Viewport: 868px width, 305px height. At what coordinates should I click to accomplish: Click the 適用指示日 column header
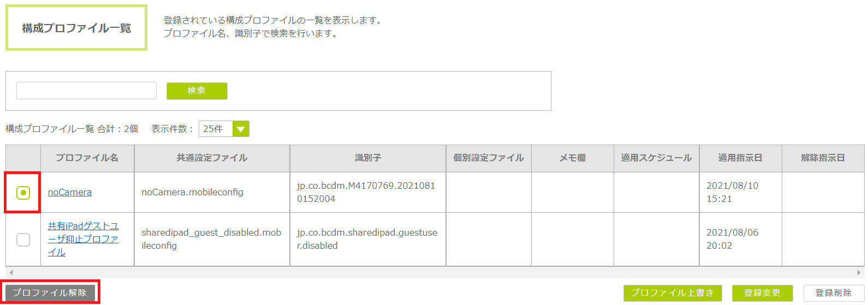pos(740,158)
